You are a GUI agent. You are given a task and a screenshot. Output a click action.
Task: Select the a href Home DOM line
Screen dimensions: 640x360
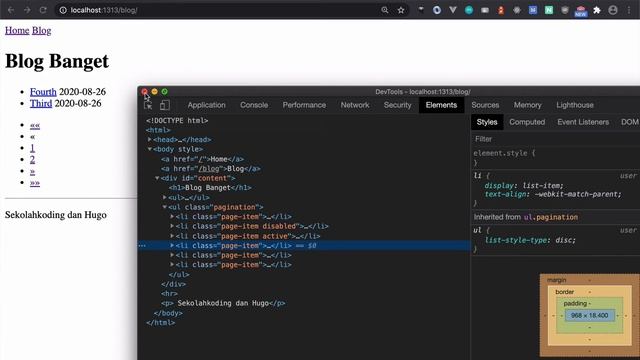click(202, 159)
